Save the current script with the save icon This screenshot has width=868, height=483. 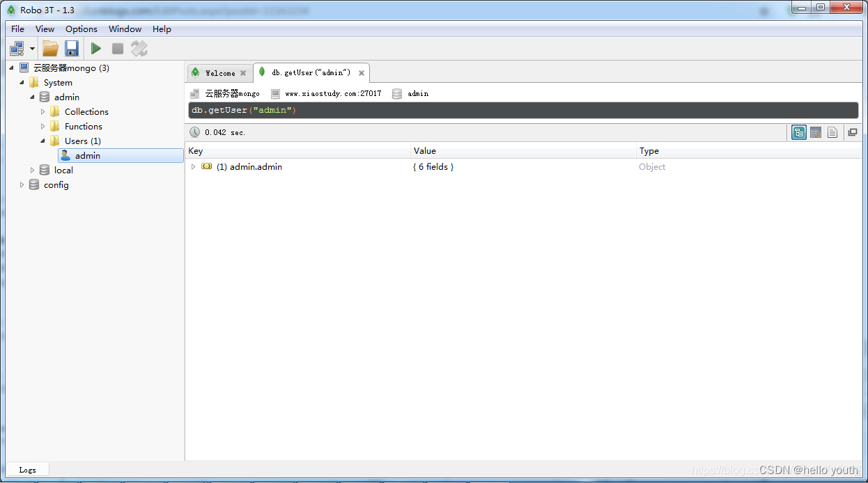72,48
